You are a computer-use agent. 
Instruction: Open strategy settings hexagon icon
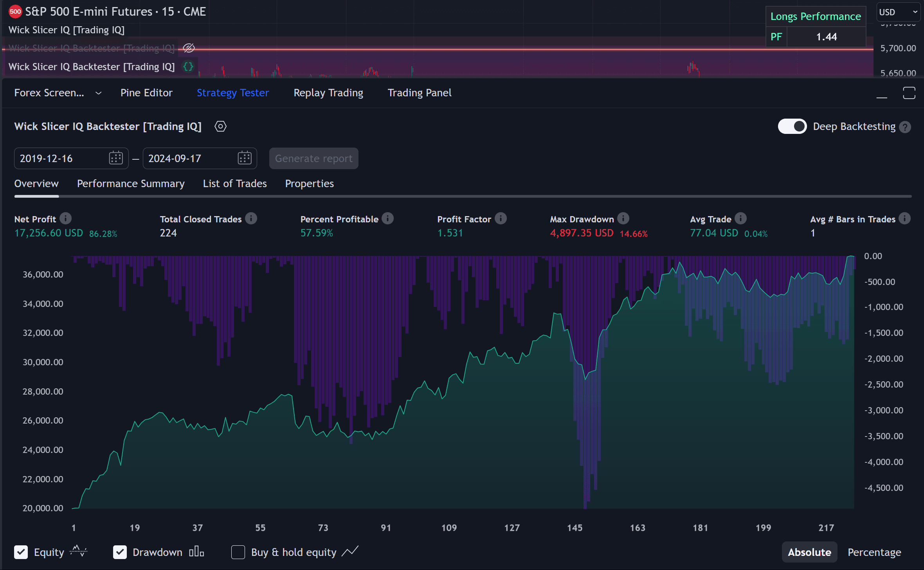click(x=220, y=126)
